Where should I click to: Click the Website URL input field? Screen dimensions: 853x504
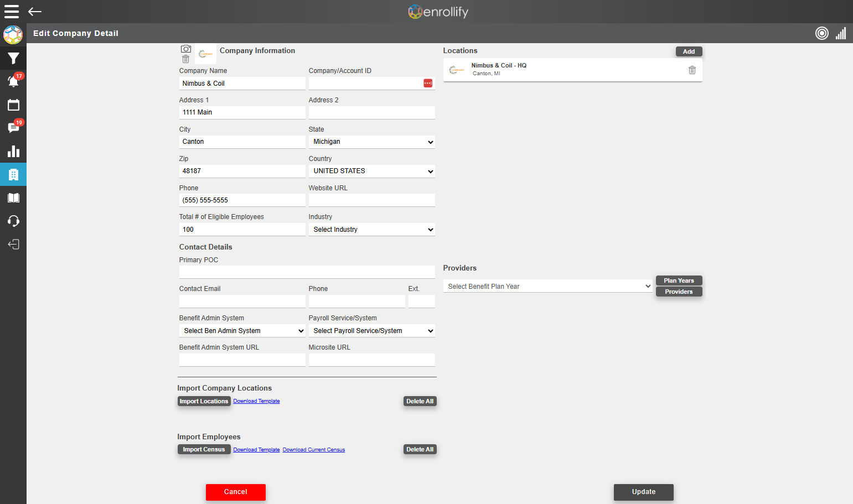pos(372,200)
